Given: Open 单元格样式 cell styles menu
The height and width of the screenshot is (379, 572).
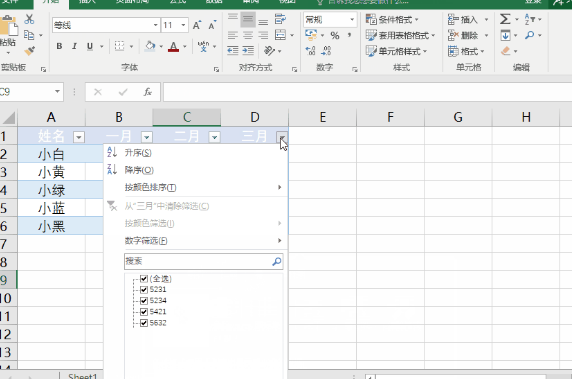Looking at the screenshot, I should pos(397,51).
